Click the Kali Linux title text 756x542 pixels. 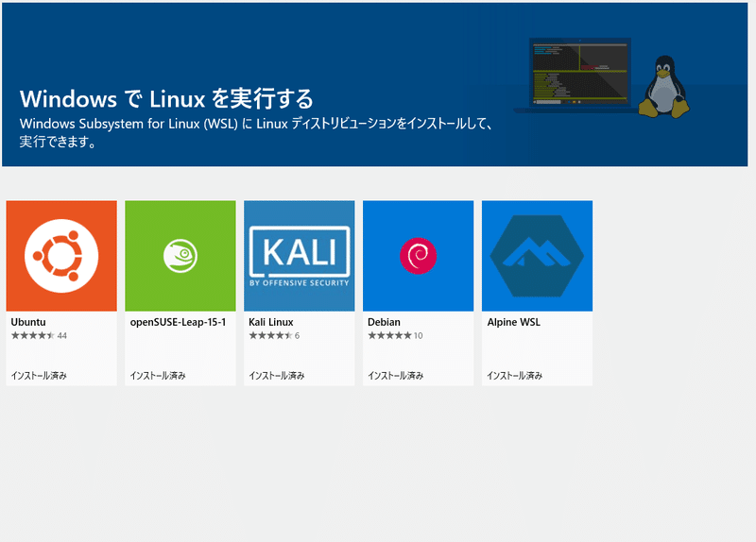271,322
